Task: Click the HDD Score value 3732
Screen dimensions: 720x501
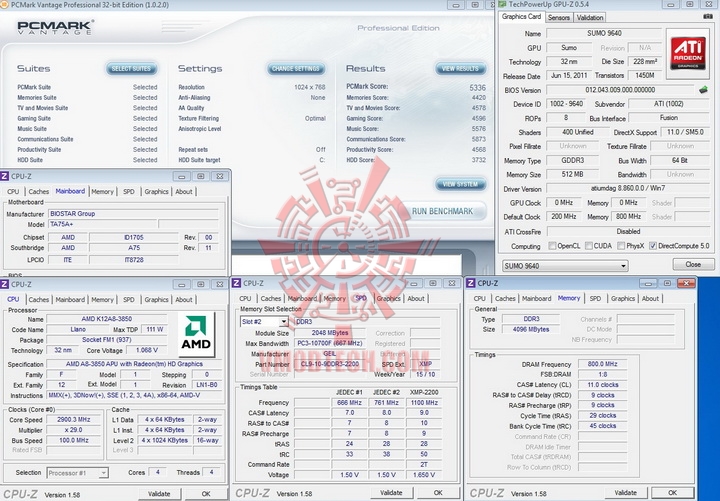Action: 478,160
